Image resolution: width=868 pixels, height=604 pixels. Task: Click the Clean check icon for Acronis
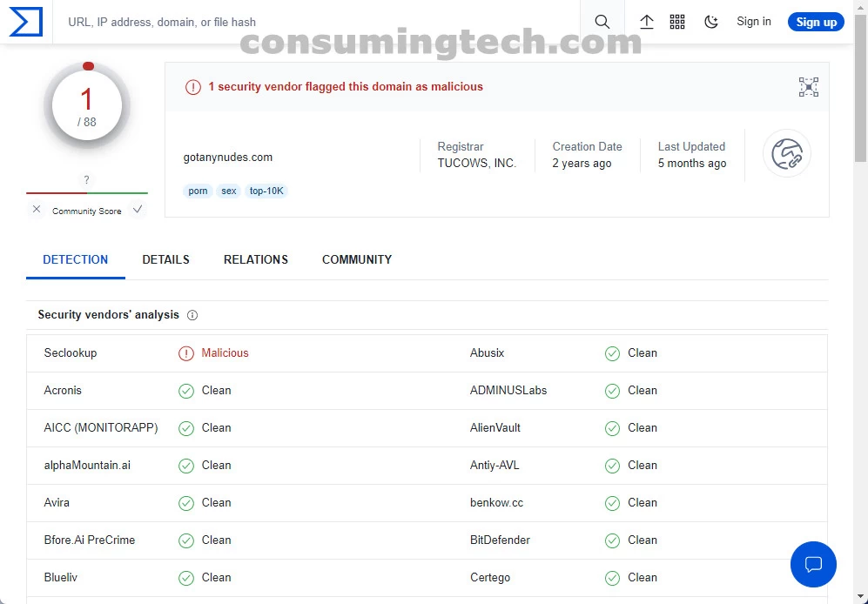click(x=186, y=391)
